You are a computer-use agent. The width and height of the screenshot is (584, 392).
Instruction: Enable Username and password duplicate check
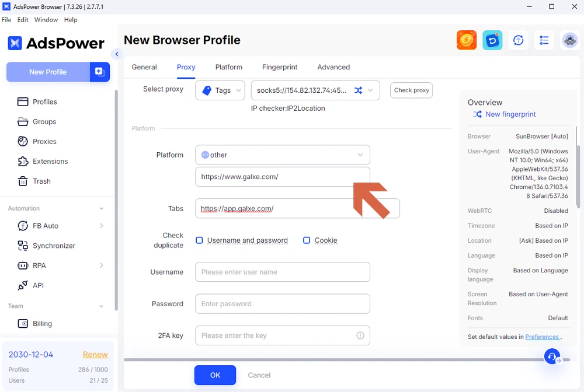tap(200, 240)
